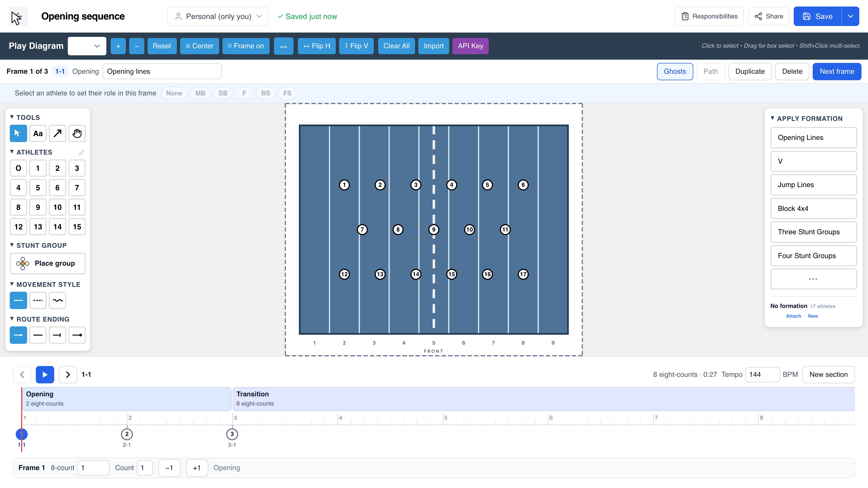Image resolution: width=868 pixels, height=488 pixels.
Task: Select plain line route ending
Action: [x=38, y=335]
